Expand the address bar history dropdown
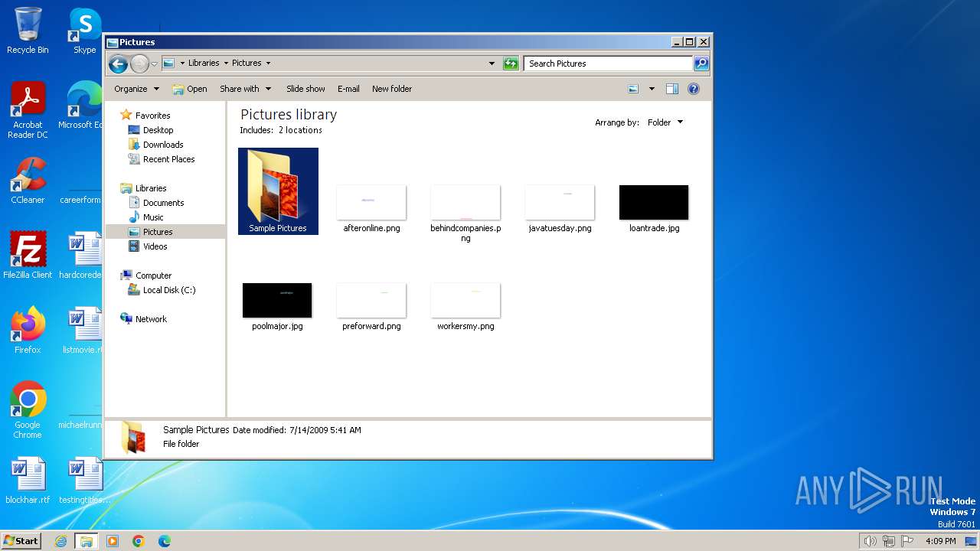The image size is (980, 551). click(x=492, y=64)
